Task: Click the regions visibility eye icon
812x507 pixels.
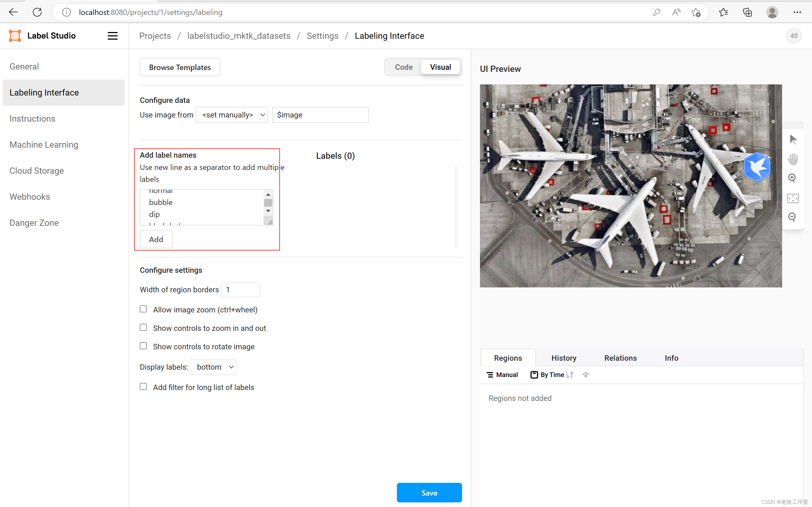Action: (x=586, y=375)
